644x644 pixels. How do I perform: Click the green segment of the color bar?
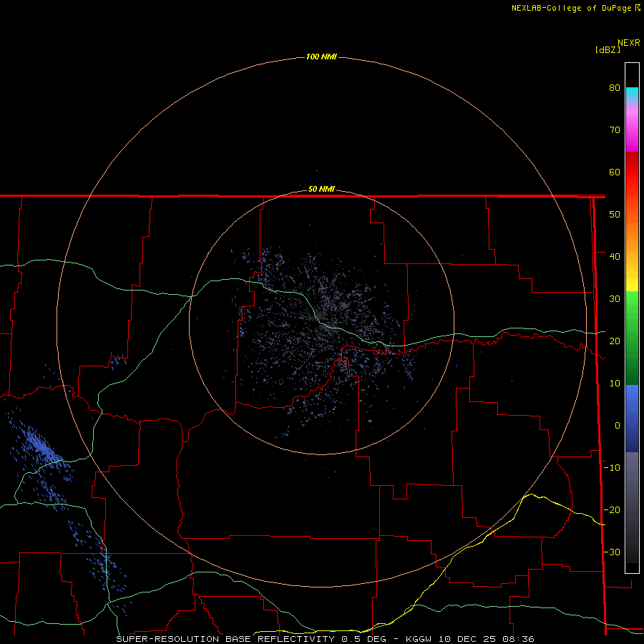coord(632,338)
